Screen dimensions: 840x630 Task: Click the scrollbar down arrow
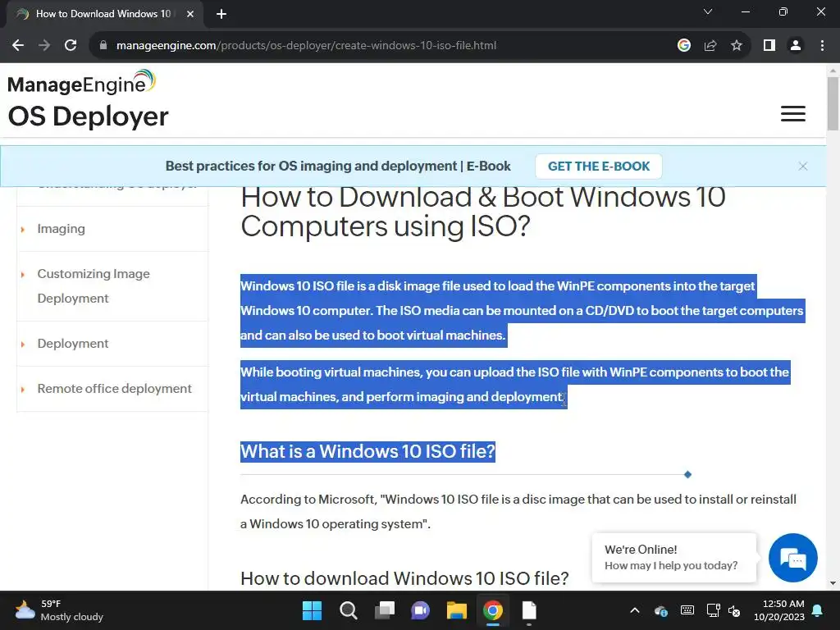click(x=833, y=583)
